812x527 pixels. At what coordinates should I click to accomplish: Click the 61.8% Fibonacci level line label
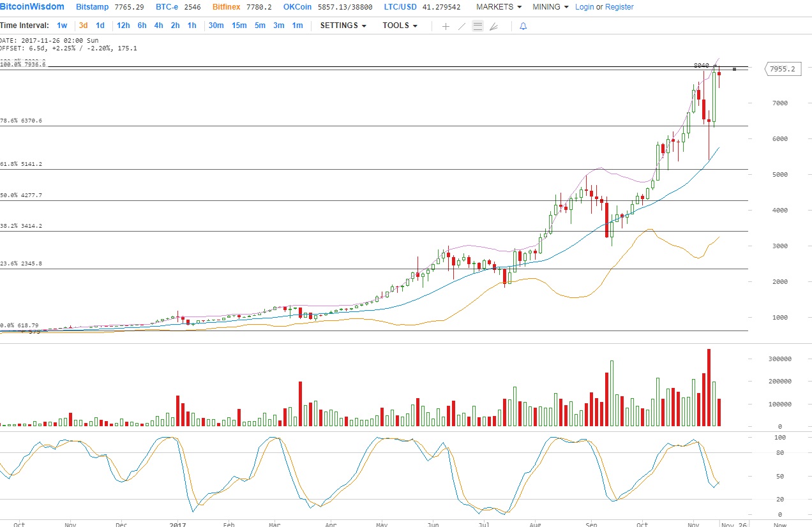click(x=21, y=164)
